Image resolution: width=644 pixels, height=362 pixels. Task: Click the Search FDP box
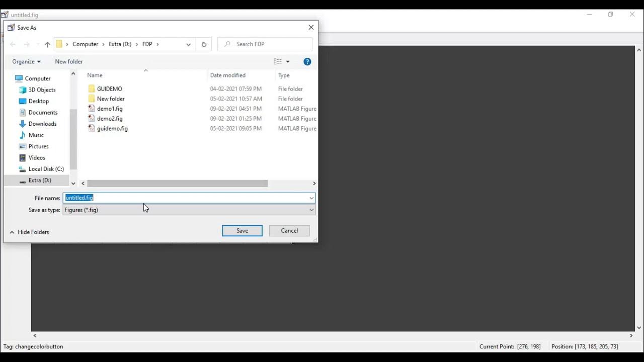[265, 44]
